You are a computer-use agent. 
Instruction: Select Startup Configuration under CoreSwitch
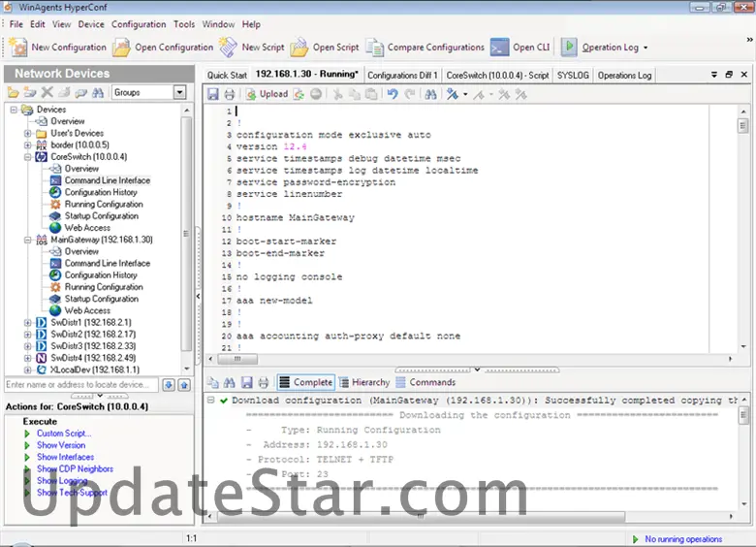pyautogui.click(x=101, y=216)
